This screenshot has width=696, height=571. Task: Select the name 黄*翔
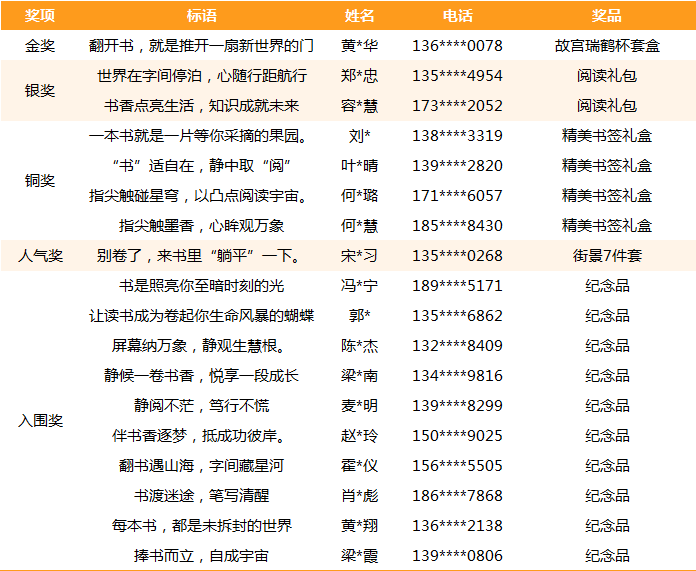coord(360,526)
